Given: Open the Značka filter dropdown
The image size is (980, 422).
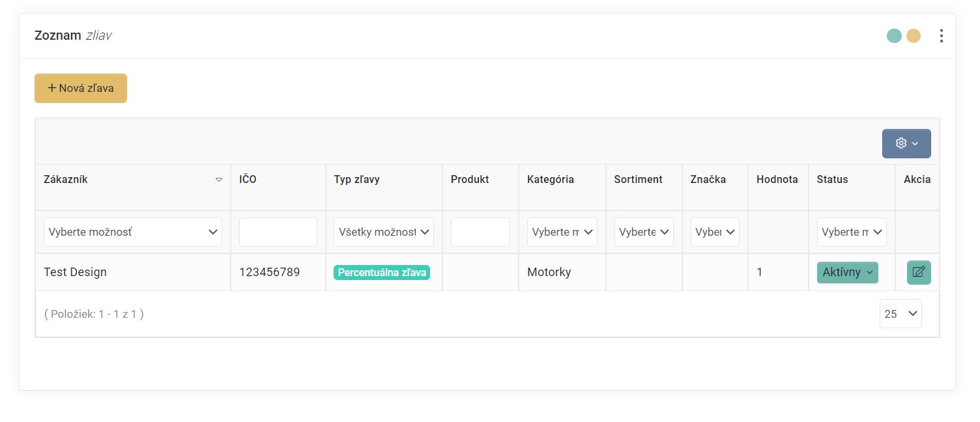Looking at the screenshot, I should click(715, 232).
